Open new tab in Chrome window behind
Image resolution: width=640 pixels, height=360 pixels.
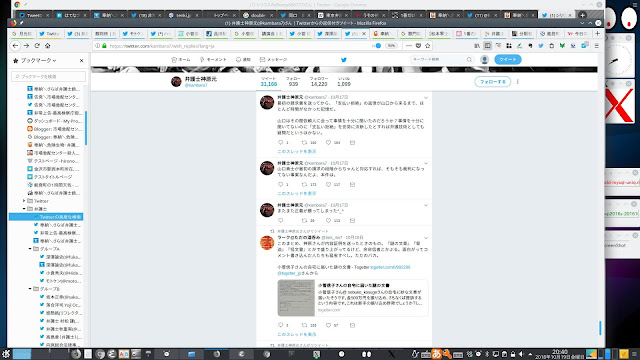point(582,15)
